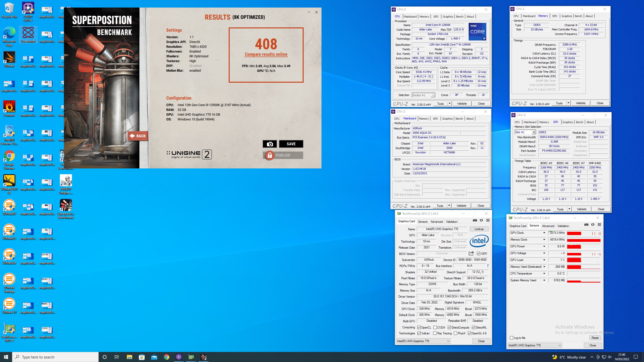Toggle OpenCL checkbox in GPU-Z

point(419,328)
